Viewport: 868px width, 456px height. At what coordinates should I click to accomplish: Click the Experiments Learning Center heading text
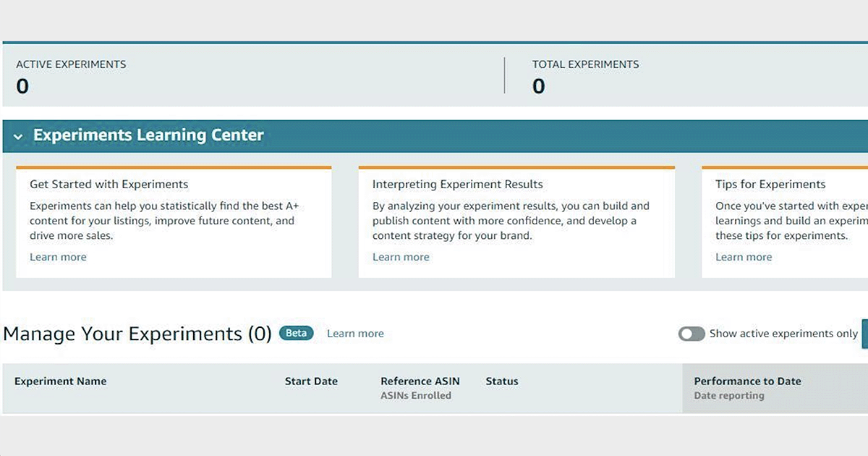(x=148, y=135)
